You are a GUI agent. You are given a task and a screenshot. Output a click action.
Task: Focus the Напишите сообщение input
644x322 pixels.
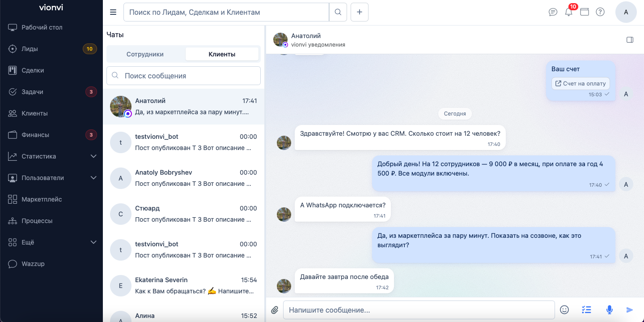point(419,310)
